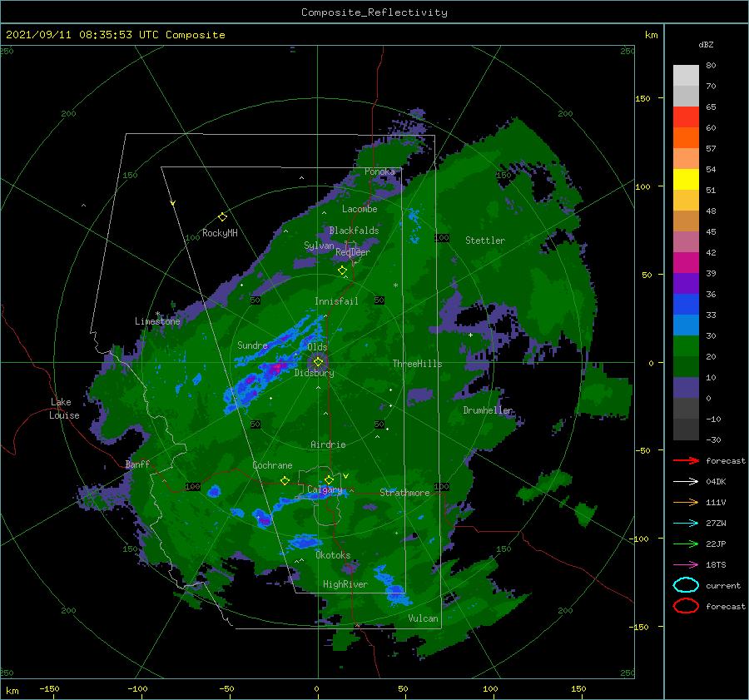
Task: Click the red 60-65 dBZ color swatch
Action: click(686, 117)
